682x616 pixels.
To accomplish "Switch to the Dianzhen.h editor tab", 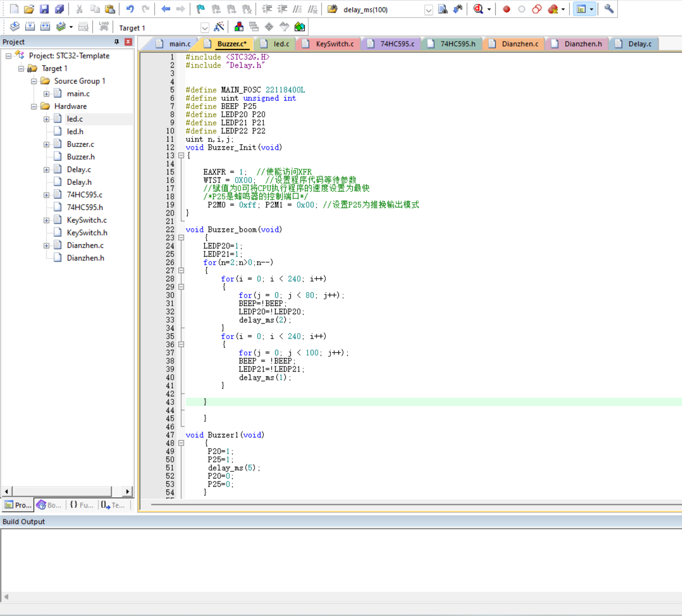I will point(583,44).
